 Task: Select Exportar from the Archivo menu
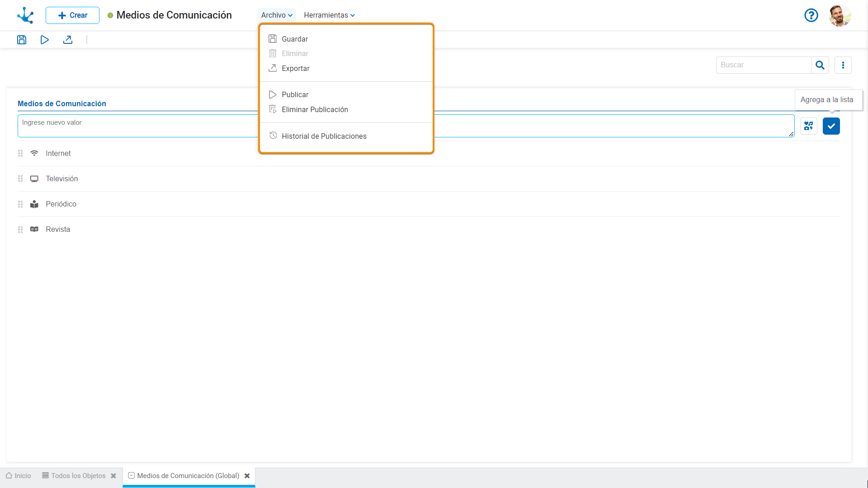point(346,68)
